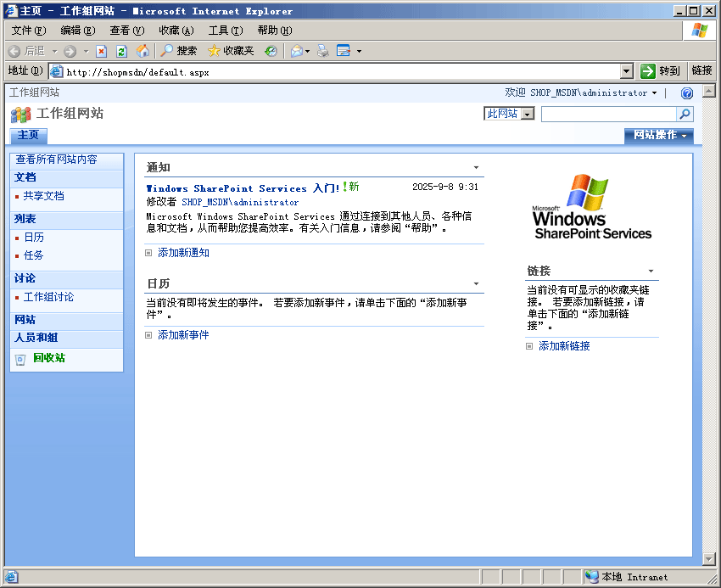This screenshot has height=588, width=721.
Task: Open the Windows SharePoint Services 入门 announcement
Action: 243,188
